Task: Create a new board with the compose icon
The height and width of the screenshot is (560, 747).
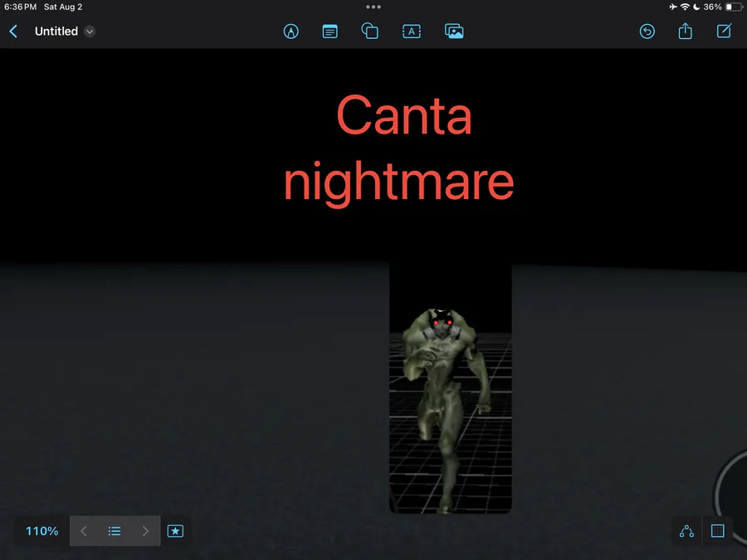Action: click(x=724, y=31)
